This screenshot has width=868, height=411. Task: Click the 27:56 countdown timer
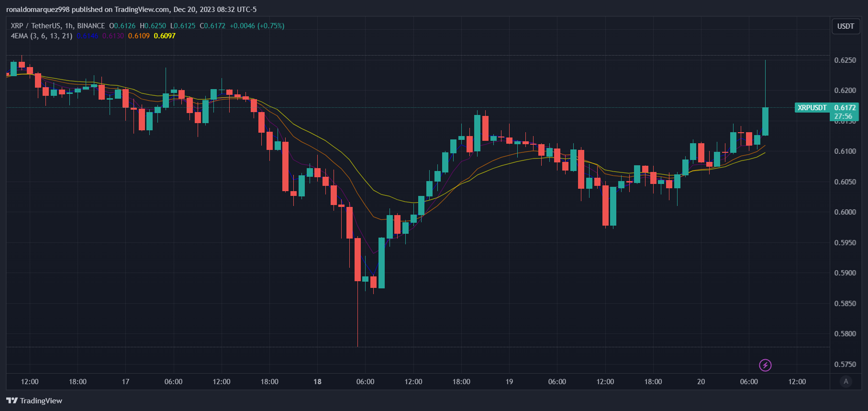[843, 116]
